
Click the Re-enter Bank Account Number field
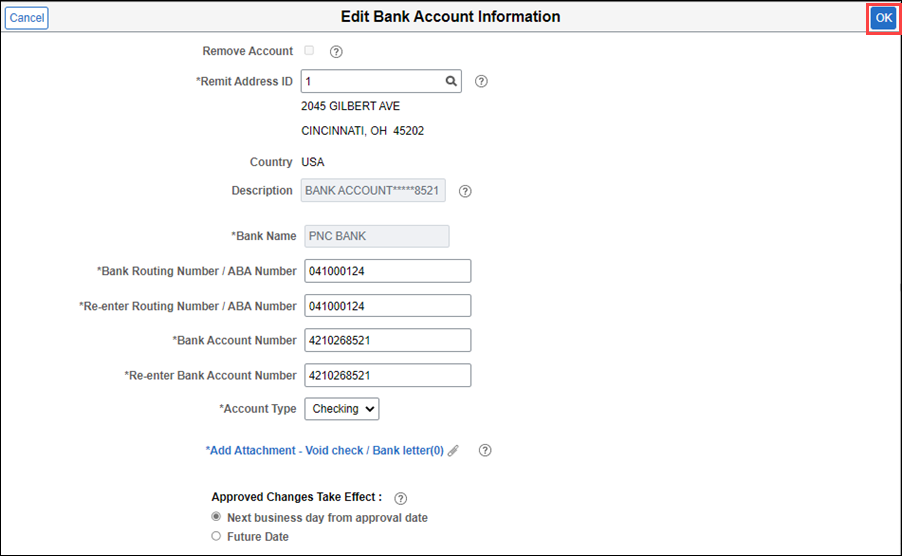(x=388, y=375)
